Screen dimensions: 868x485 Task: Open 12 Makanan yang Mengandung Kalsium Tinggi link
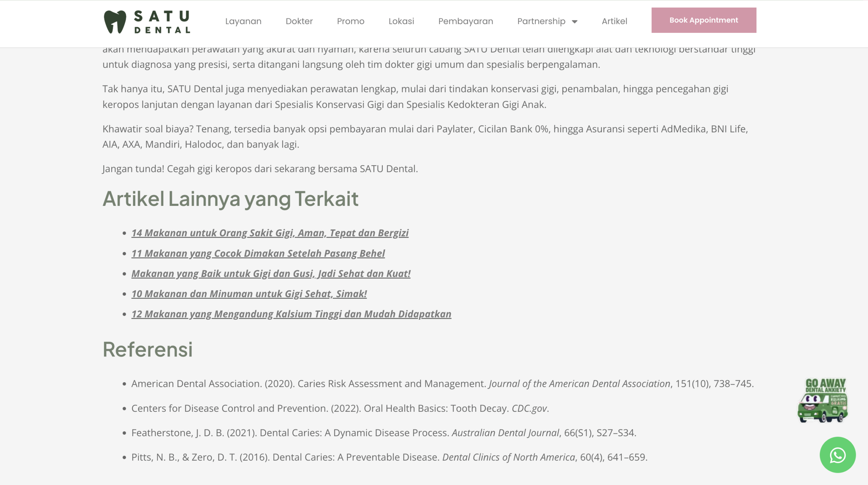[291, 314]
